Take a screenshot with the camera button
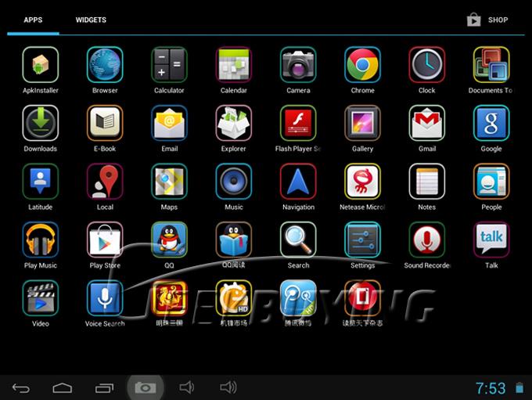Screen dimensions: 532x400 point(146,387)
